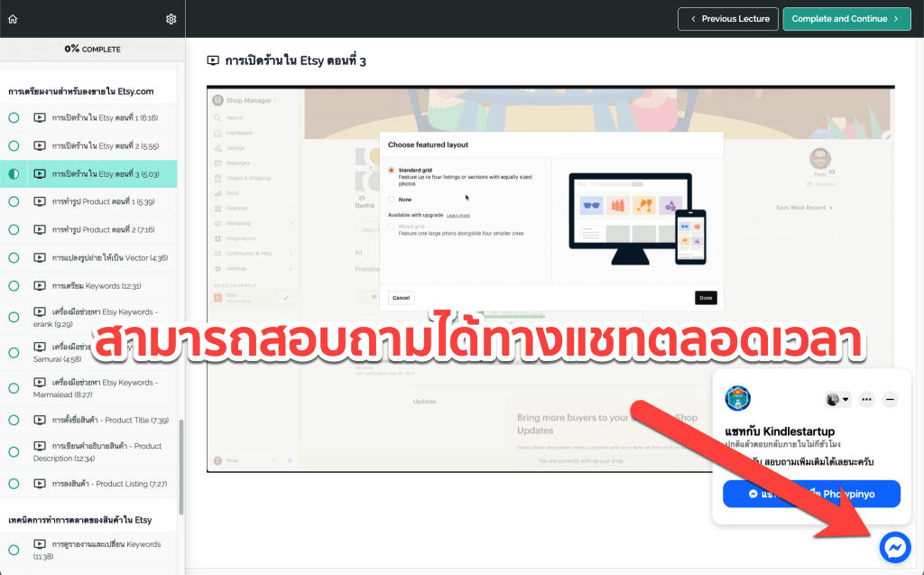This screenshot has height=575, width=924.
Task: Click Complete and Continue button
Action: click(x=846, y=19)
